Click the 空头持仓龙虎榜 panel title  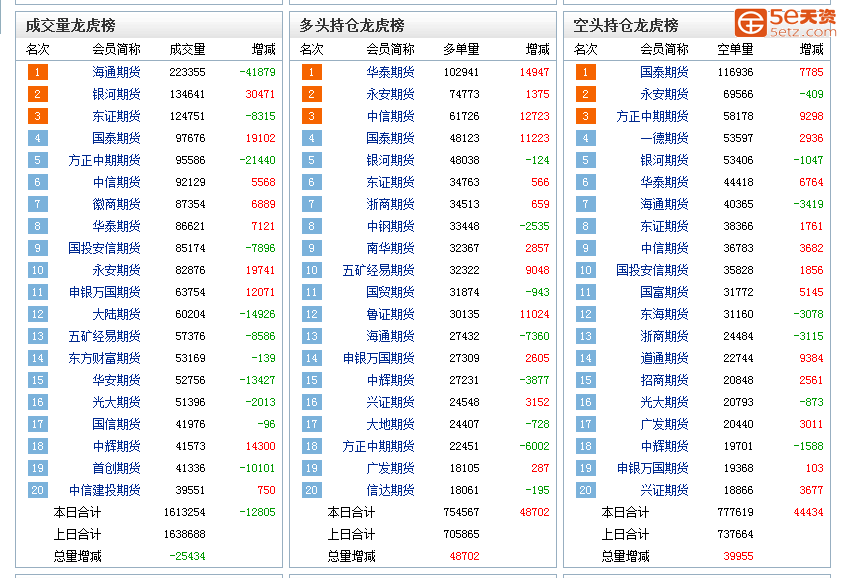[x=626, y=25]
